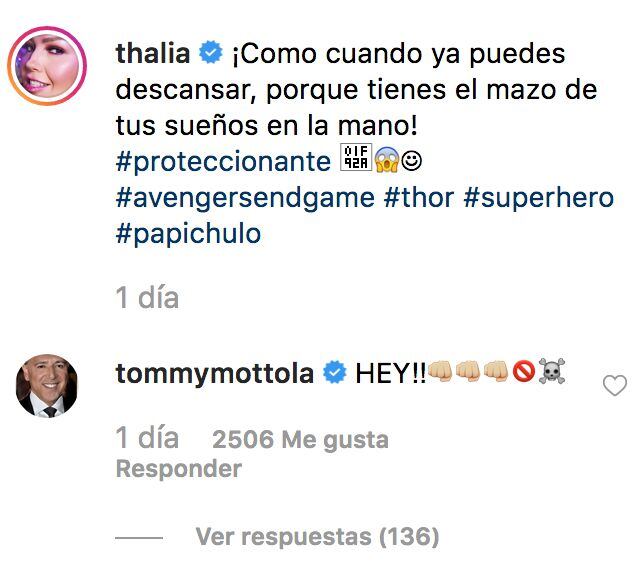Click the first fist emoji in the comment

[440, 374]
